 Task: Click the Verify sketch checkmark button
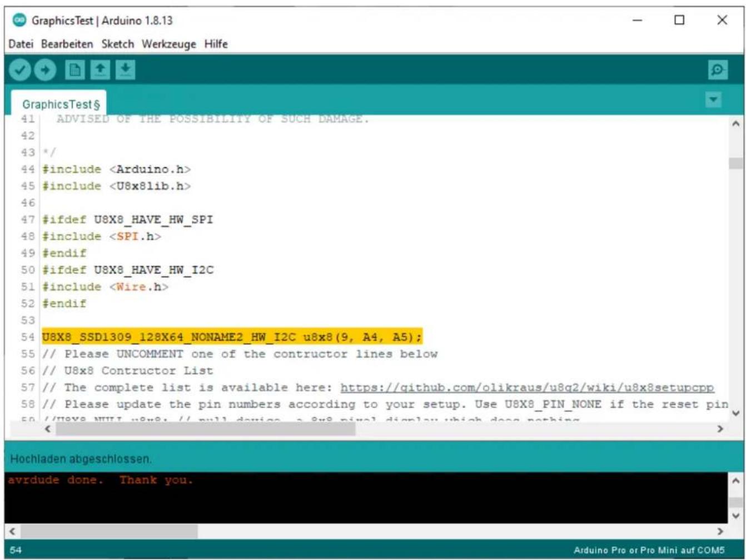pyautogui.click(x=20, y=70)
